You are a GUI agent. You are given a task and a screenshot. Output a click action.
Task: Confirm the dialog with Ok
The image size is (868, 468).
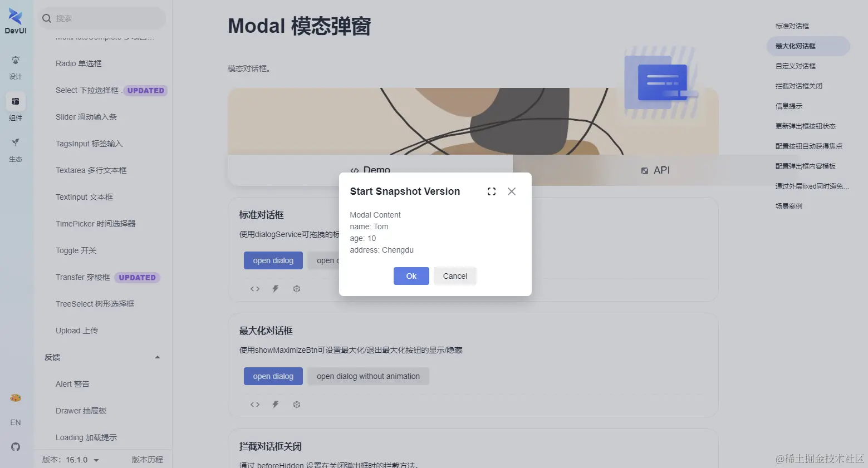[411, 276]
